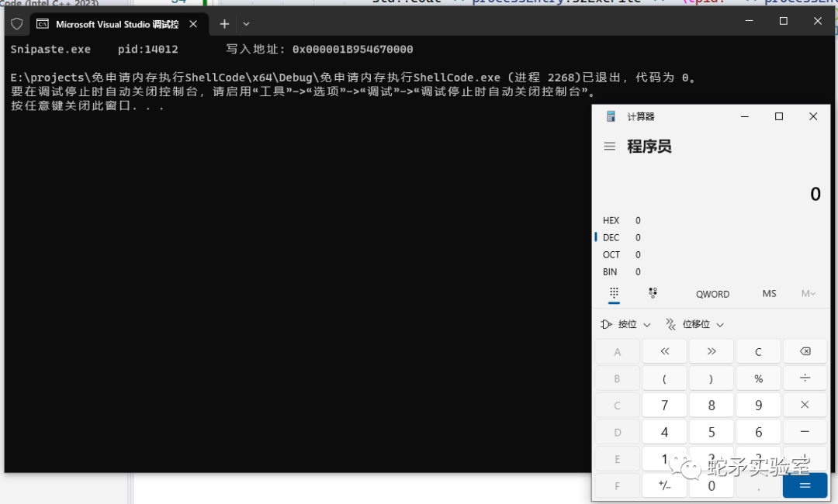Screen dimensions: 838x504
Task: Select the full keypad icon in Calculator
Action: 614,294
